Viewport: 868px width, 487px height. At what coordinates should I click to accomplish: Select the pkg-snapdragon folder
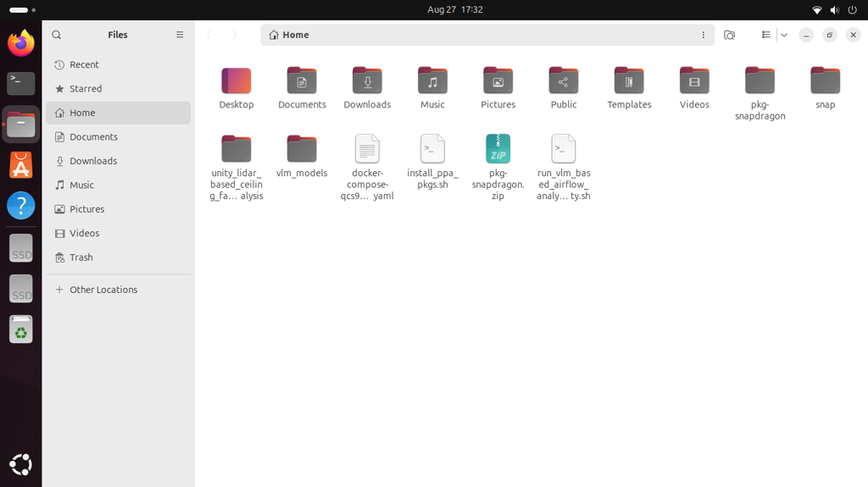click(x=760, y=80)
